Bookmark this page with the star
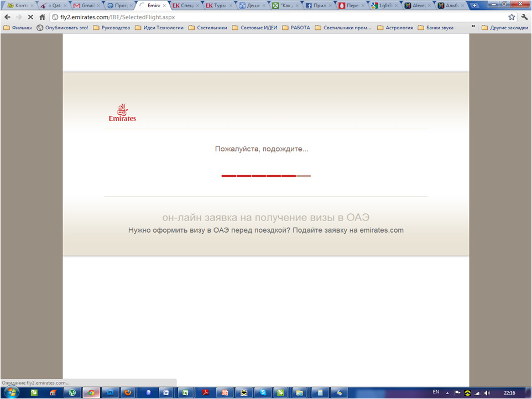The image size is (532, 399). (x=512, y=17)
